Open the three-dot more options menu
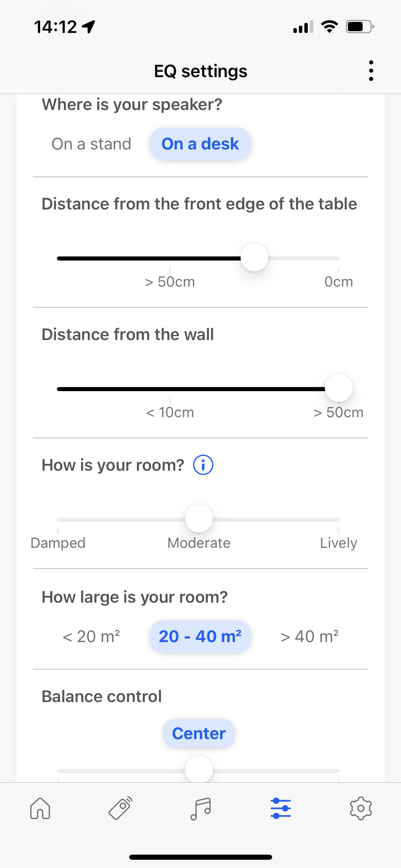Image resolution: width=401 pixels, height=868 pixels. click(x=371, y=71)
